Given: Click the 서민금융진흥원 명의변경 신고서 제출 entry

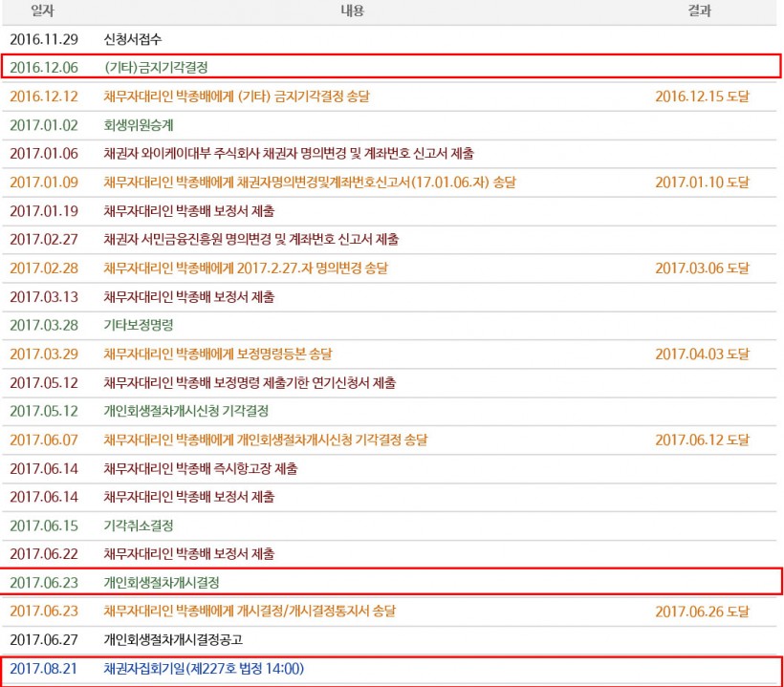Looking at the screenshot, I should 251,239.
